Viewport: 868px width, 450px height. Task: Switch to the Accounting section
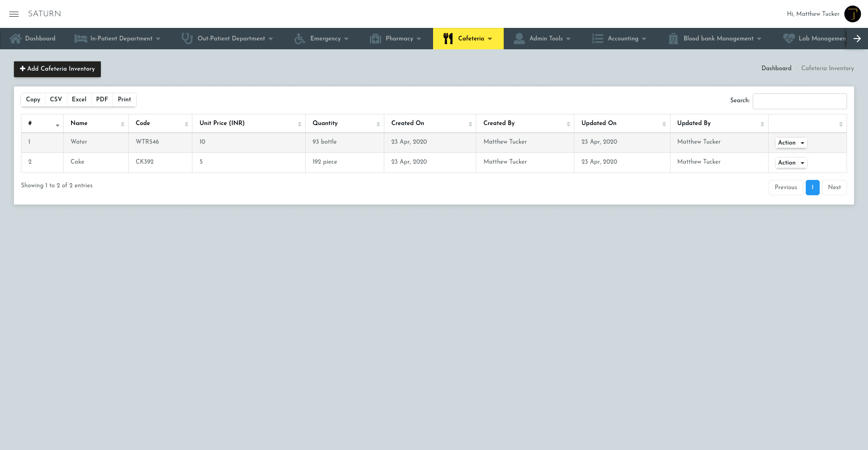pos(623,38)
